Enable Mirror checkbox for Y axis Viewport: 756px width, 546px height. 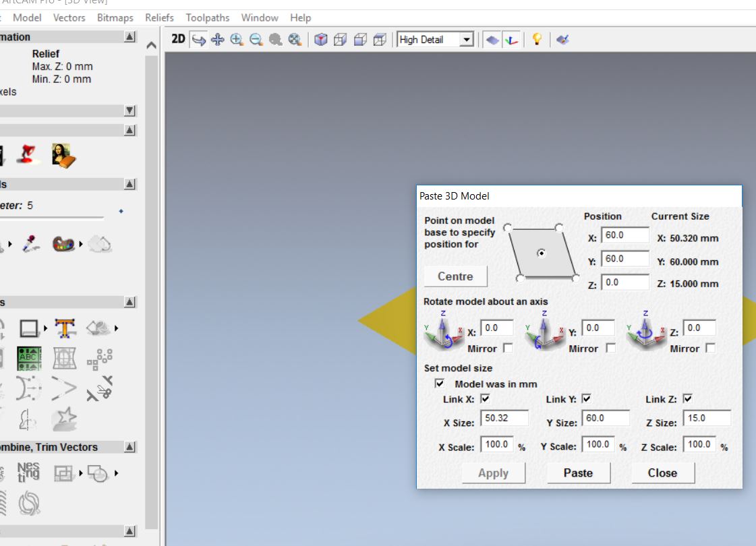tap(610, 348)
